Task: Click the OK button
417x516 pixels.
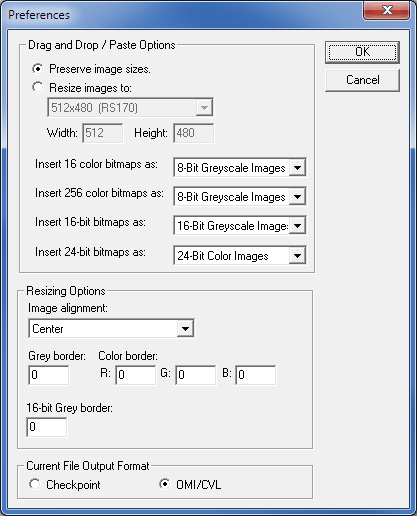Action: click(x=362, y=52)
